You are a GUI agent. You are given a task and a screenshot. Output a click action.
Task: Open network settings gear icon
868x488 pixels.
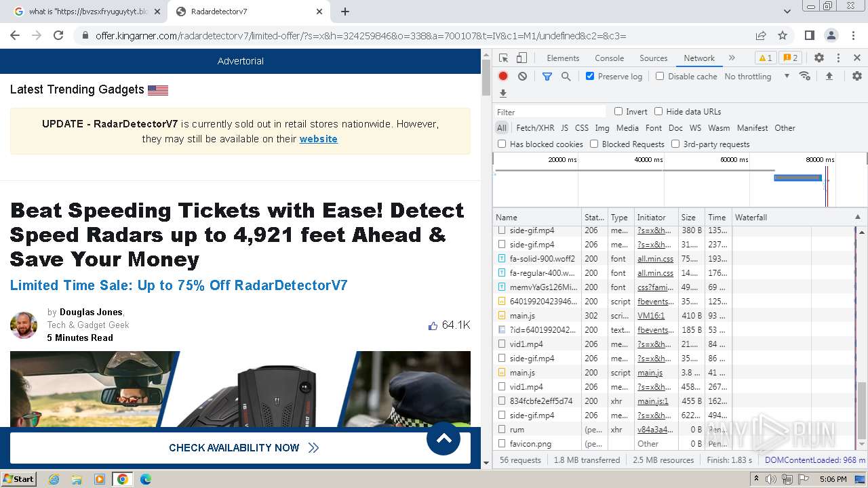tap(857, 77)
